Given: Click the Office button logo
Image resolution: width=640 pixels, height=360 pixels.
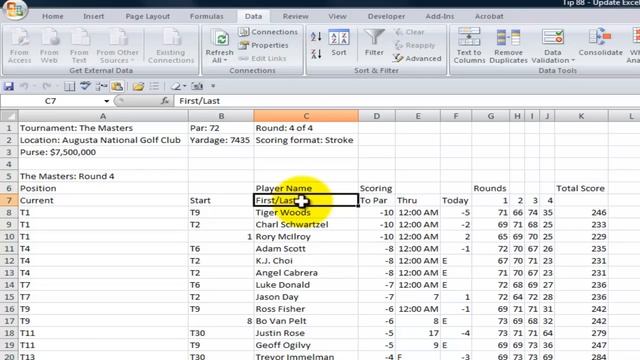Looking at the screenshot, I should [x=14, y=9].
